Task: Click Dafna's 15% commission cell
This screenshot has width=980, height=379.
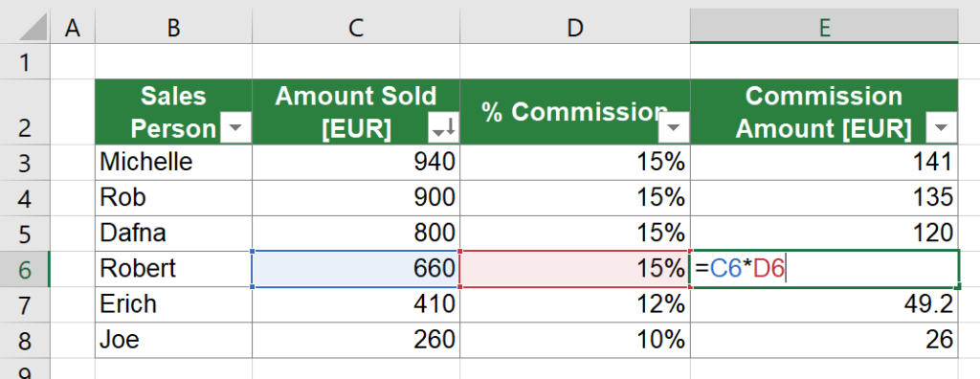Action: [575, 234]
